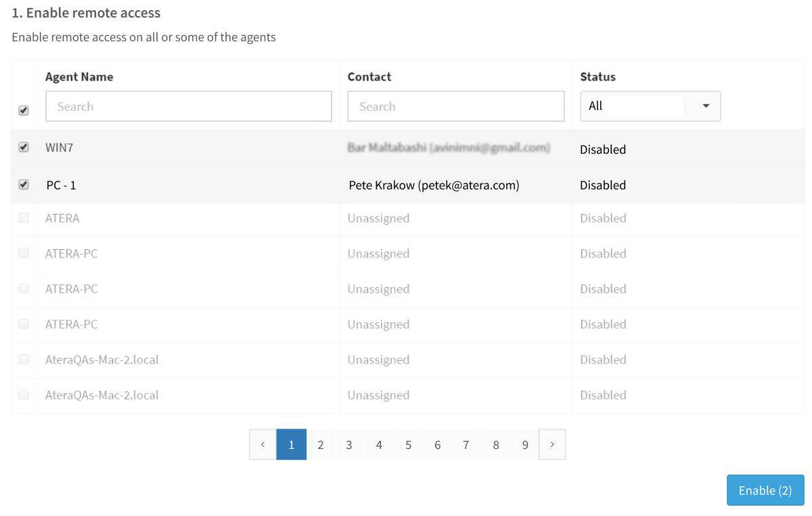Go to page 2
Viewport: 812px width, 516px height.
pos(321,445)
